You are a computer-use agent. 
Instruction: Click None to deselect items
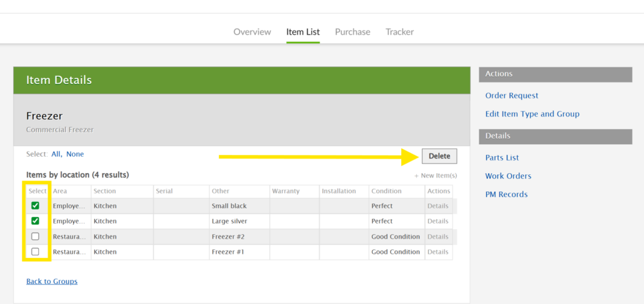75,154
